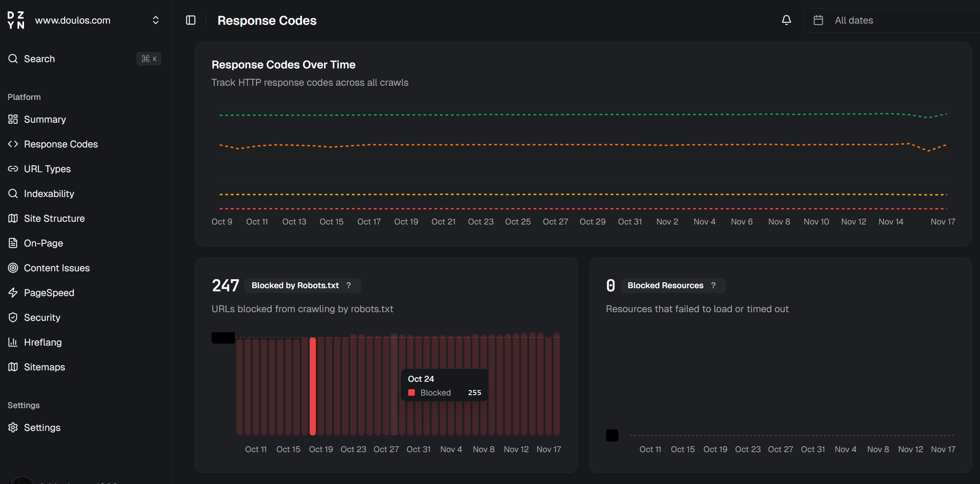Expand the calendar icon dropdown
The image size is (980, 484).
coord(819,20)
